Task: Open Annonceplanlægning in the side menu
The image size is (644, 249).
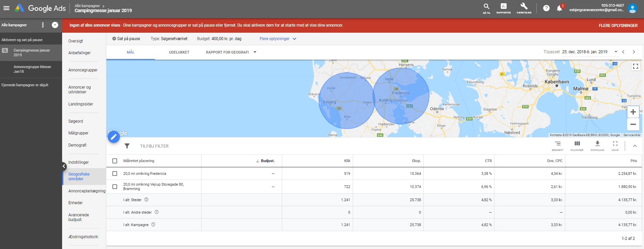Action: (87, 191)
